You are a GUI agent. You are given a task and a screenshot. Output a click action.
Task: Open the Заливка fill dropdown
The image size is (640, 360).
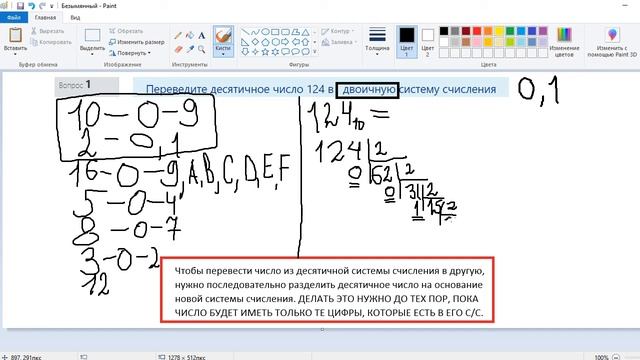coord(339,42)
